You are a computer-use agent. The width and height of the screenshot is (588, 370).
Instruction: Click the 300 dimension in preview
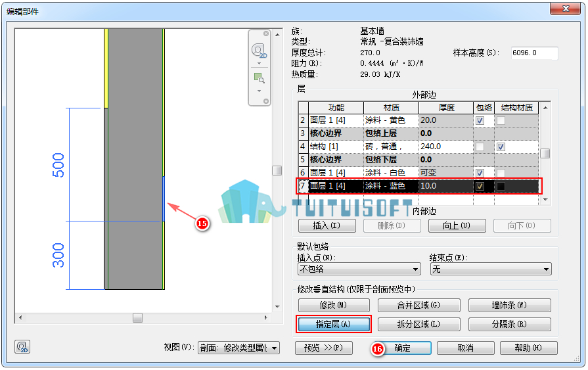click(x=58, y=256)
